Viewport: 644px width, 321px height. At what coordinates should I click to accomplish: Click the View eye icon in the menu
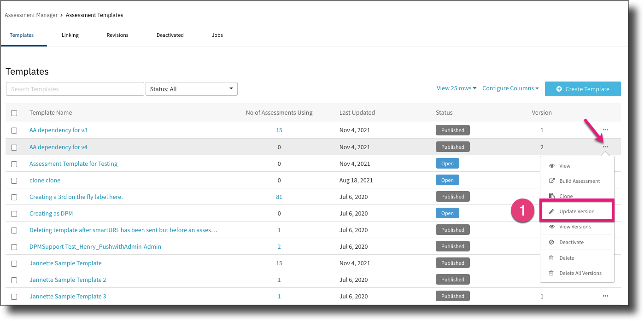(551, 165)
